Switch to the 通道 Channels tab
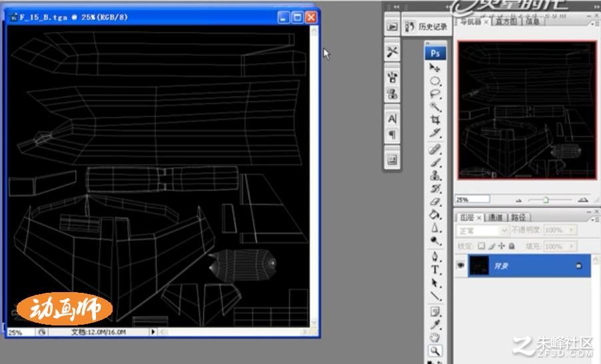This screenshot has width=601, height=364. pyautogui.click(x=495, y=218)
